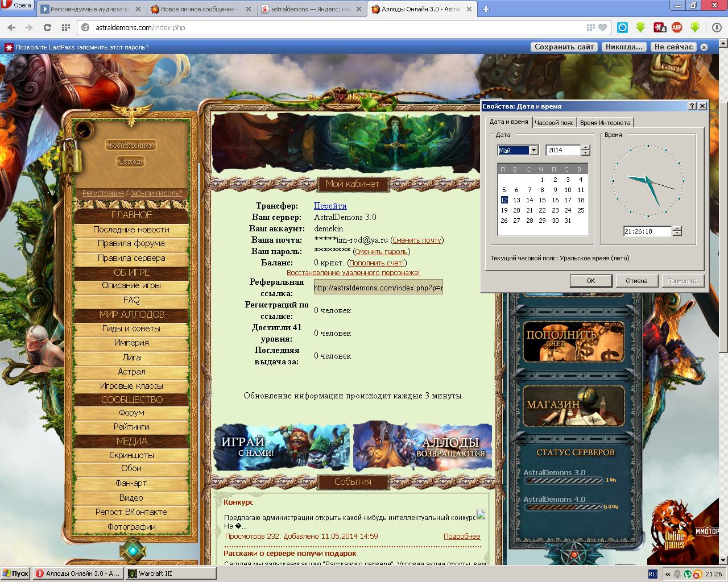Add page to Stash with heart icon

click(x=602, y=27)
